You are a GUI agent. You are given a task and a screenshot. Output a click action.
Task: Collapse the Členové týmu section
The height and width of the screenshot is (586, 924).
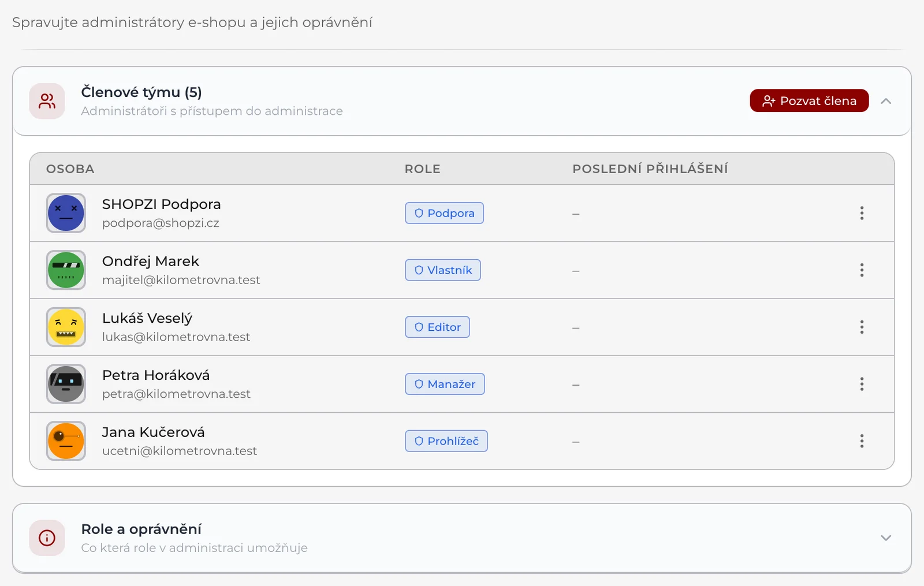click(x=886, y=101)
